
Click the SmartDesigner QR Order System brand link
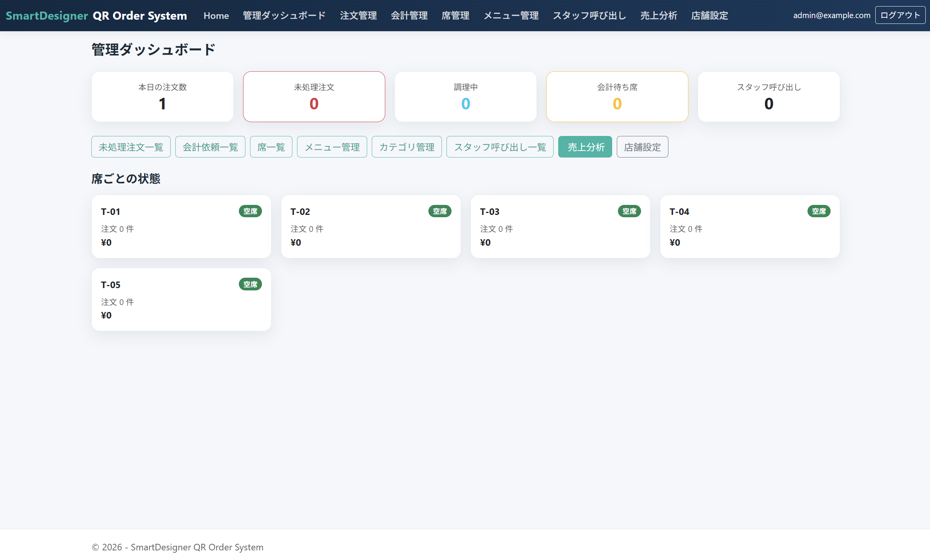pyautogui.click(x=96, y=15)
